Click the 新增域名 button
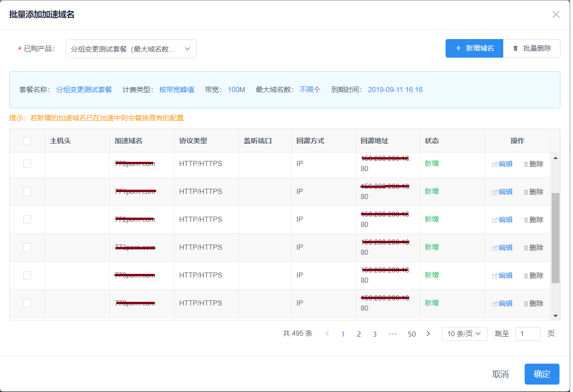 474,48
